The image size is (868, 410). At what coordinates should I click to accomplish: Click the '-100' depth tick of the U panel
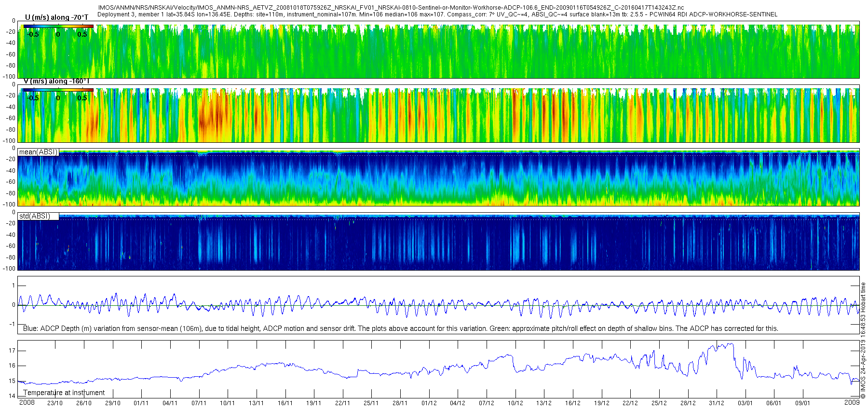(x=10, y=77)
